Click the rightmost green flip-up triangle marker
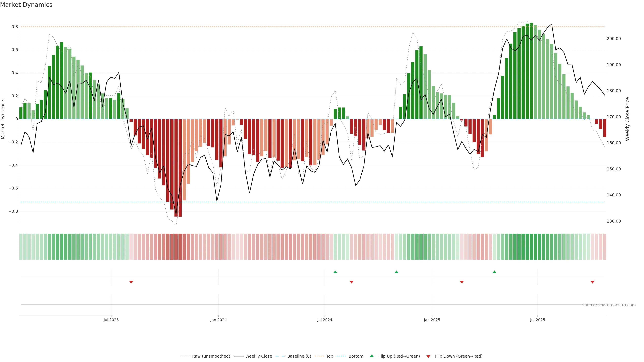The width and height of the screenshot is (644, 362). 495,272
